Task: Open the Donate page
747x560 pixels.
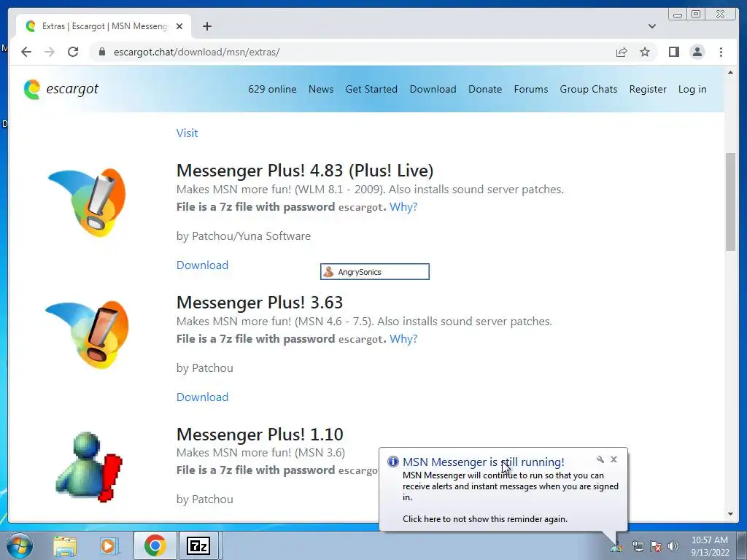Action: pos(485,89)
